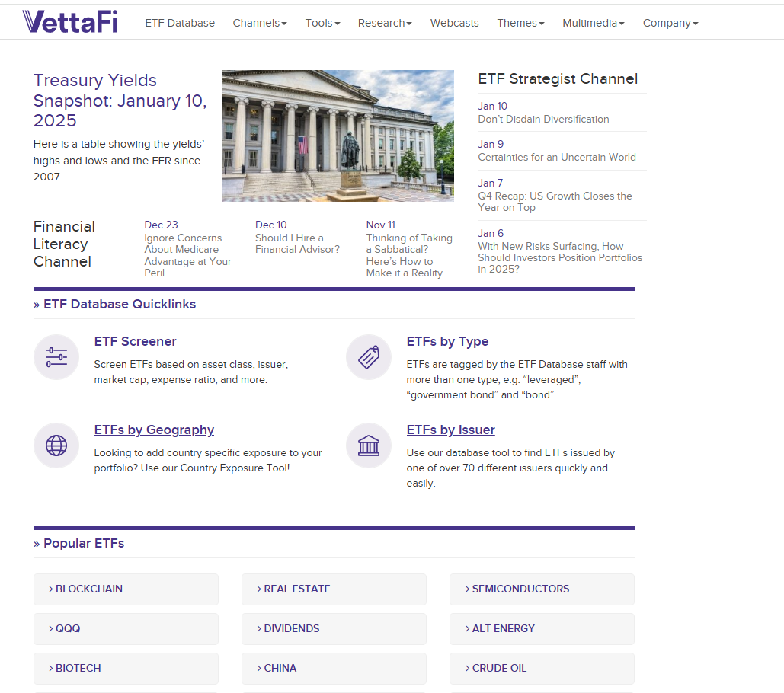The width and height of the screenshot is (784, 693).
Task: Select the DIVIDENDS popular ETF button
Action: coord(334,628)
